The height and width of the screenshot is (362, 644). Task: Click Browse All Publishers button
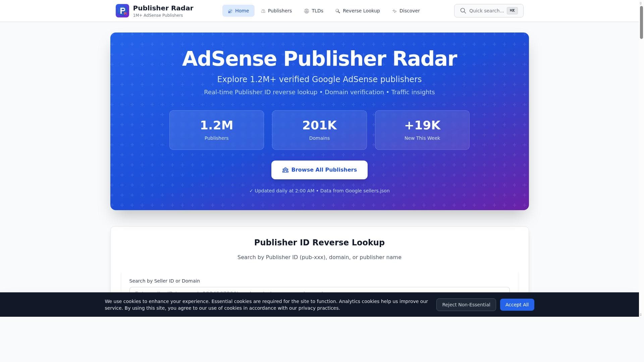[319, 170]
